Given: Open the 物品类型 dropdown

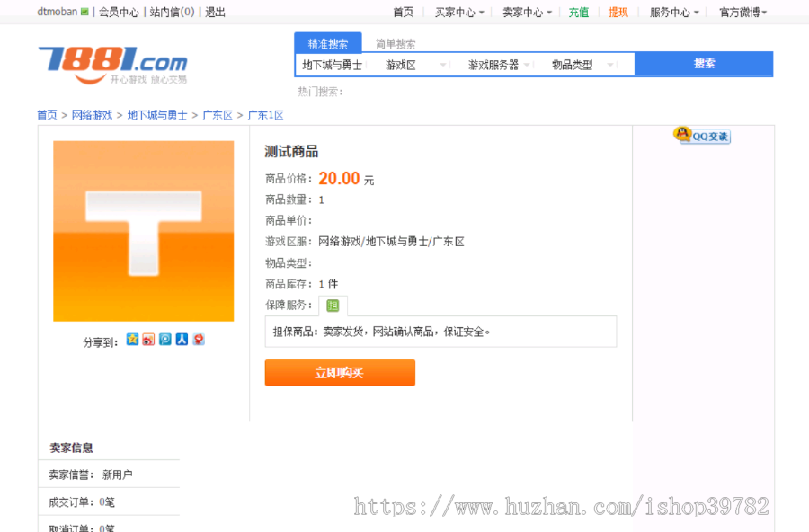Looking at the screenshot, I should coord(583,65).
